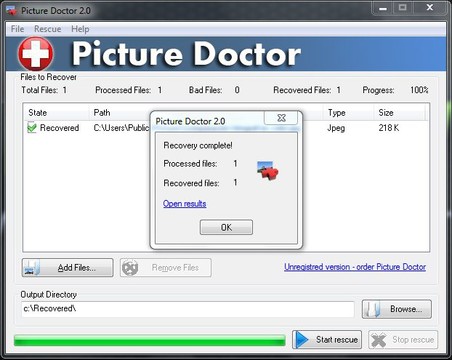
Task: Click the 218 K size cell
Action: (389, 128)
